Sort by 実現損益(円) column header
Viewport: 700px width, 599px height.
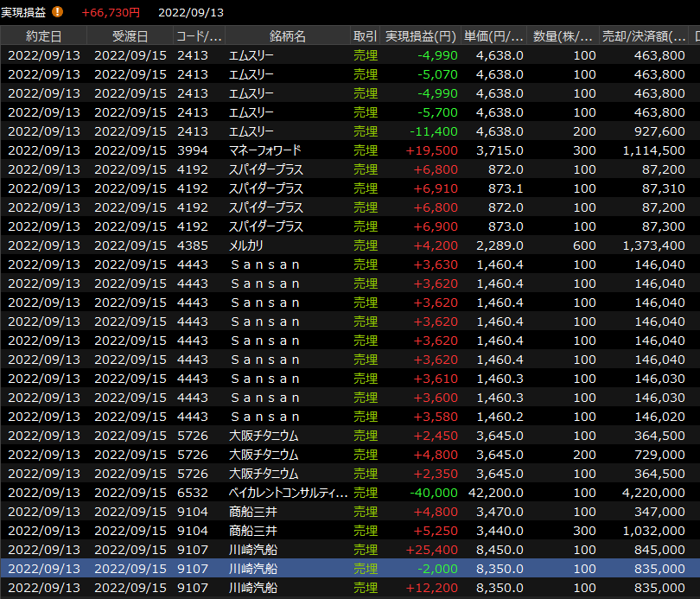click(x=420, y=36)
